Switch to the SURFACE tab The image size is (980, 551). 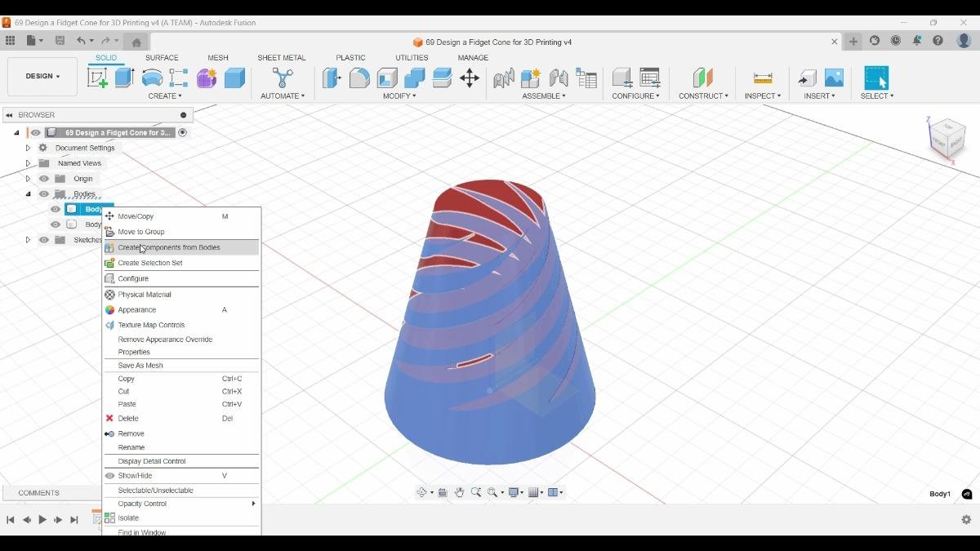click(x=162, y=58)
